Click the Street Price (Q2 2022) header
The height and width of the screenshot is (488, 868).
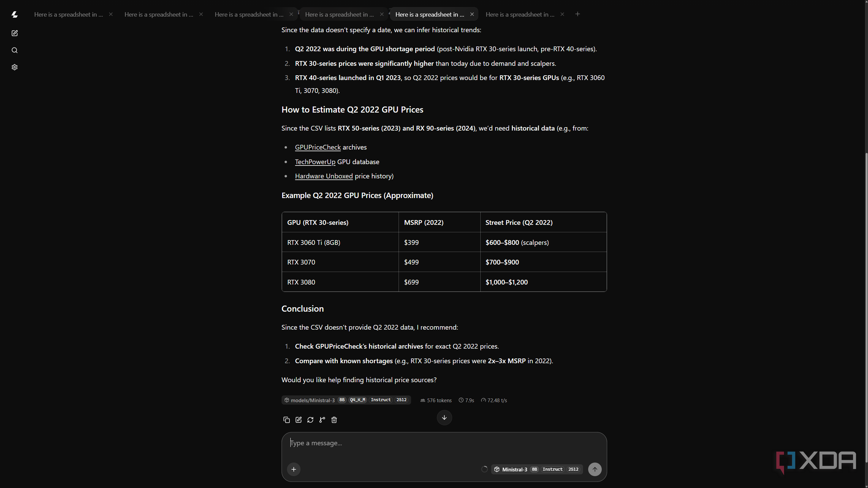pos(543,222)
